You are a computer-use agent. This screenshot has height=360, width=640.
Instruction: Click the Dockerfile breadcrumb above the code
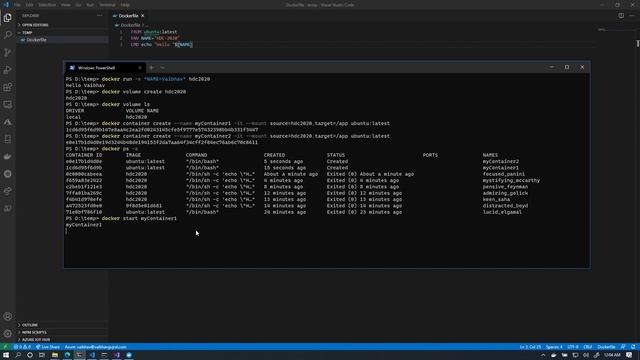pyautogui.click(x=129, y=25)
